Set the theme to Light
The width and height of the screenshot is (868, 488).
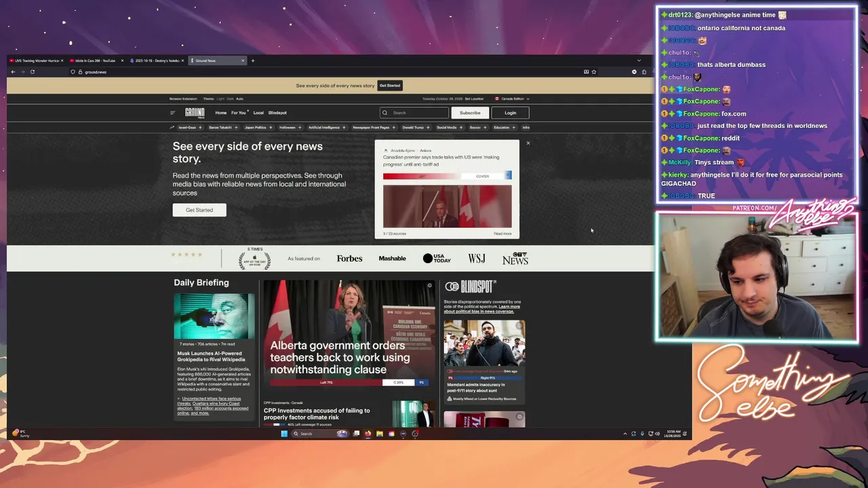220,99
